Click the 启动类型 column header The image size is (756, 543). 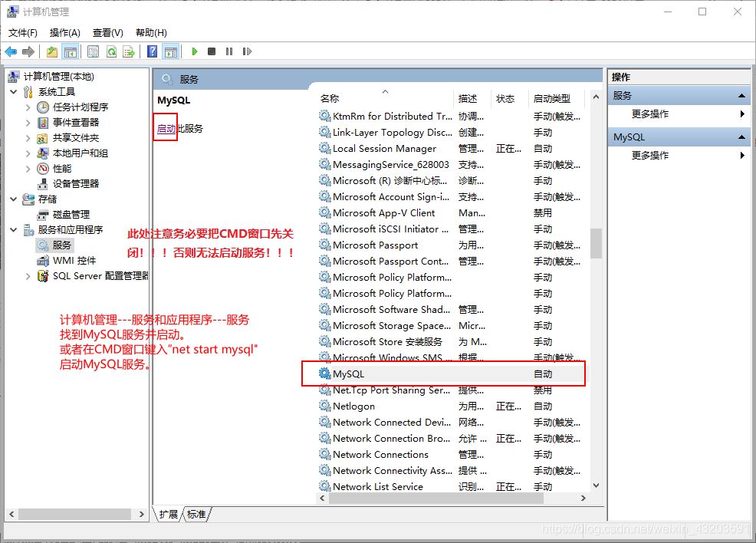click(x=552, y=99)
